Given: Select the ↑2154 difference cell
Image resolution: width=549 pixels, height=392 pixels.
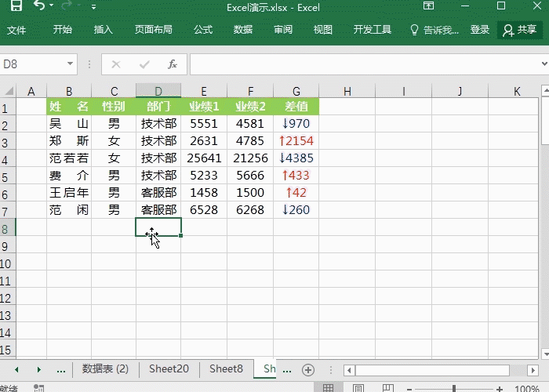Looking at the screenshot, I should pos(296,140).
